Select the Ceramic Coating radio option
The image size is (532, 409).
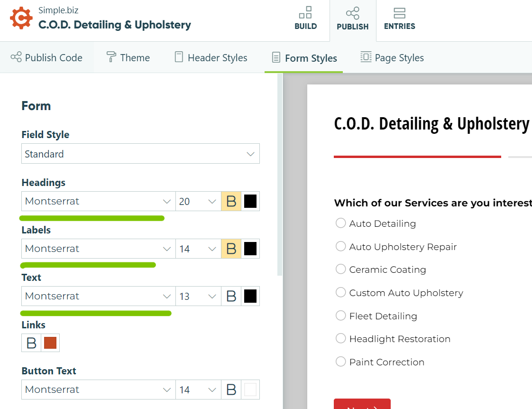pos(340,269)
